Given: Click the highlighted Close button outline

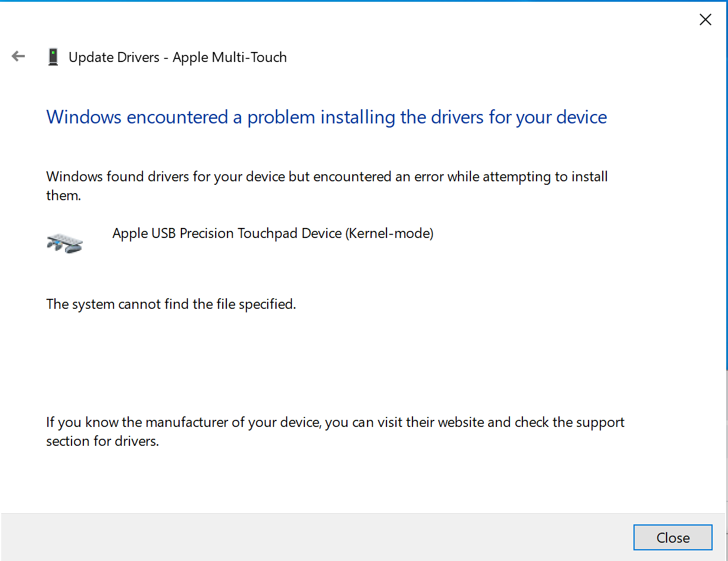Looking at the screenshot, I should point(672,537).
